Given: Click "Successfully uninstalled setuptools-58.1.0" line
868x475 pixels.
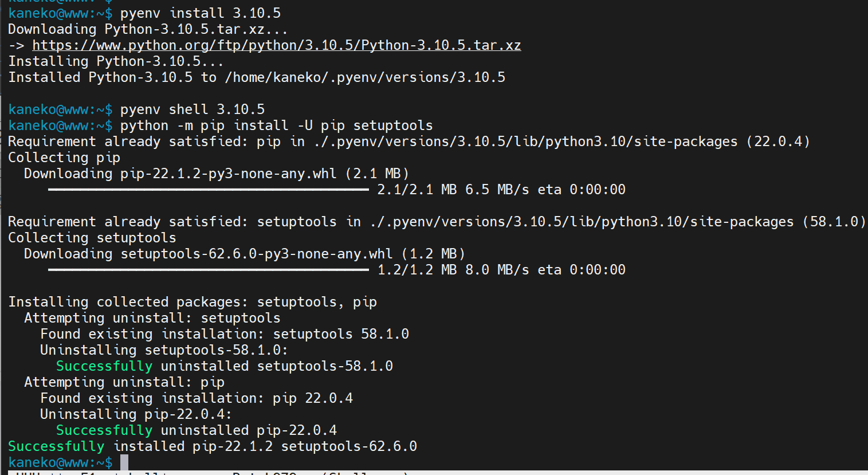Looking at the screenshot, I should (x=225, y=366).
